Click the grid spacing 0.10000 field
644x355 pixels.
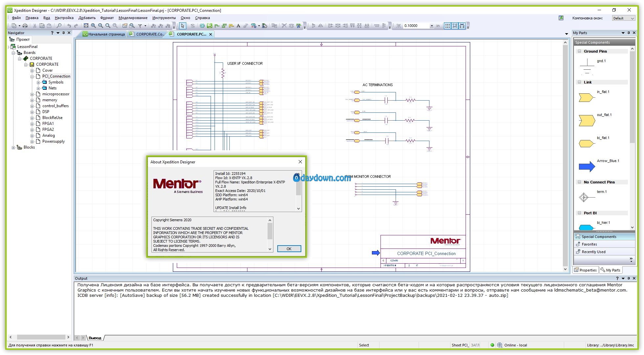click(416, 26)
